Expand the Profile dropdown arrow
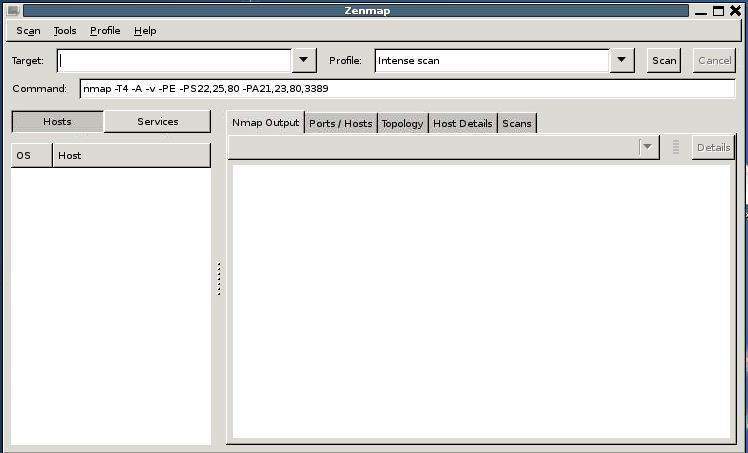The height and width of the screenshot is (453, 748). coord(622,60)
